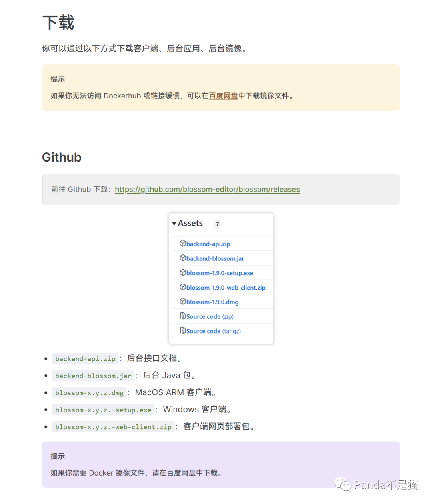This screenshot has width=432, height=504.
Task: Click the Assets count badge showing 7
Action: pos(217,224)
